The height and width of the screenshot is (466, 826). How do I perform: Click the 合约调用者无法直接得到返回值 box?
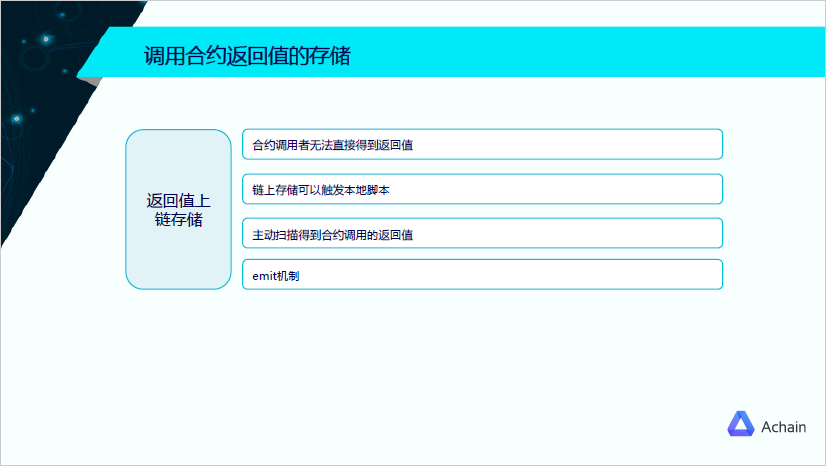tap(482, 144)
